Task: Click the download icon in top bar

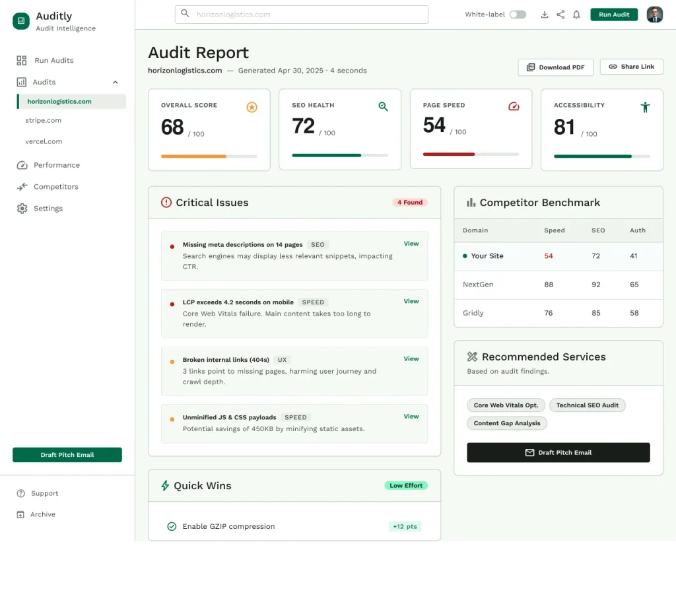Action: click(545, 15)
